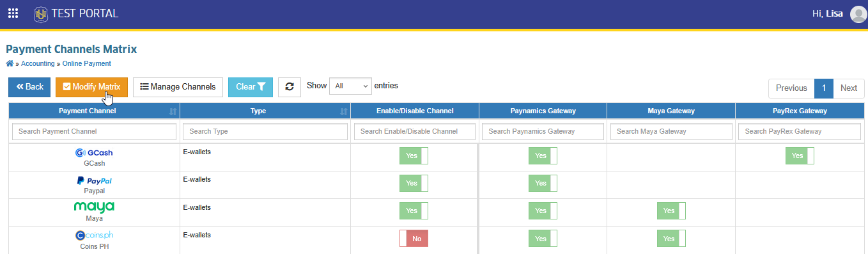Viewport: 868px width, 254px height.
Task: Toggle GCash PayRex Gateway switch
Action: [800, 155]
